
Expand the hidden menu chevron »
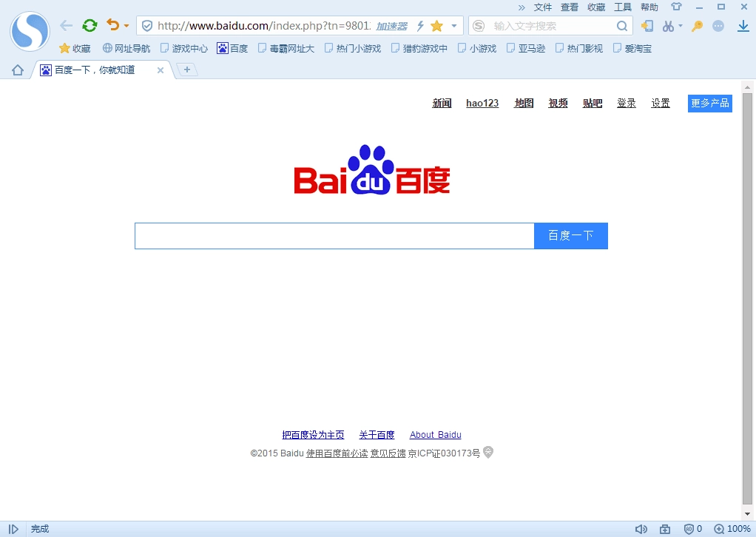pos(522,7)
